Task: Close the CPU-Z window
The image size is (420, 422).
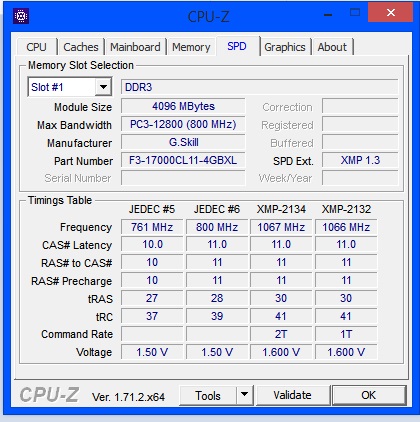Action: pyautogui.click(x=390, y=13)
